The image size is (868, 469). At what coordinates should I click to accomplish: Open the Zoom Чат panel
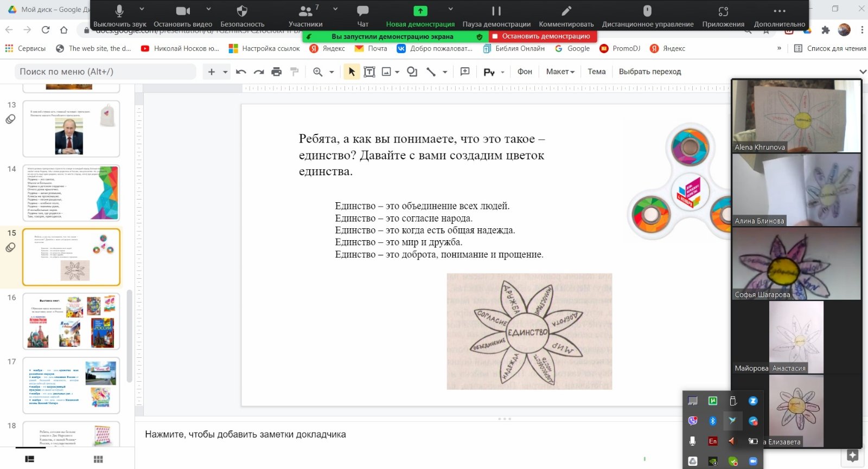pyautogui.click(x=363, y=16)
